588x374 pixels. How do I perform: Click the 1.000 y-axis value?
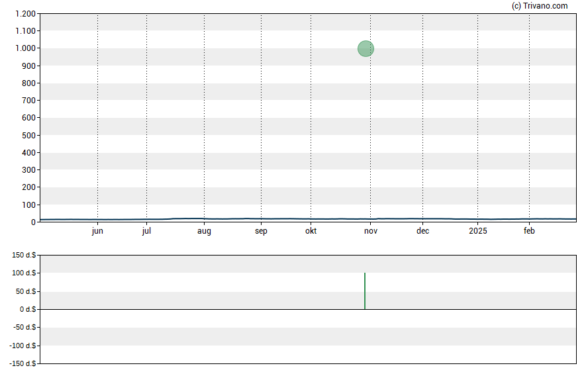tap(25, 48)
